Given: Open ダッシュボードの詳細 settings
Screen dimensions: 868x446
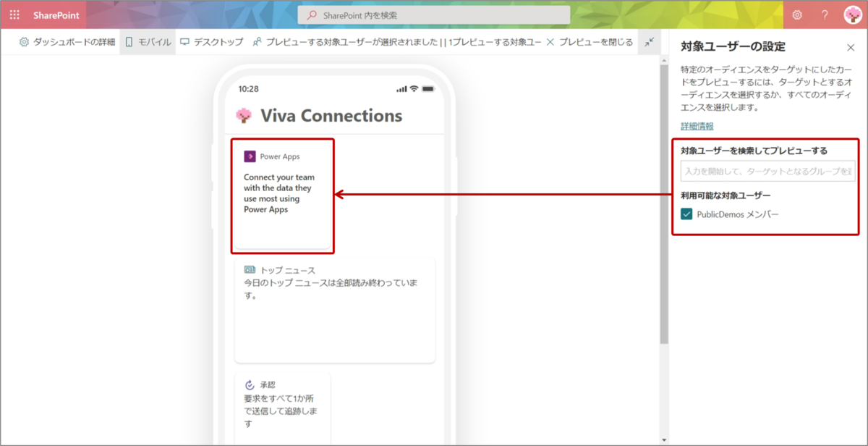Looking at the screenshot, I should click(x=67, y=42).
